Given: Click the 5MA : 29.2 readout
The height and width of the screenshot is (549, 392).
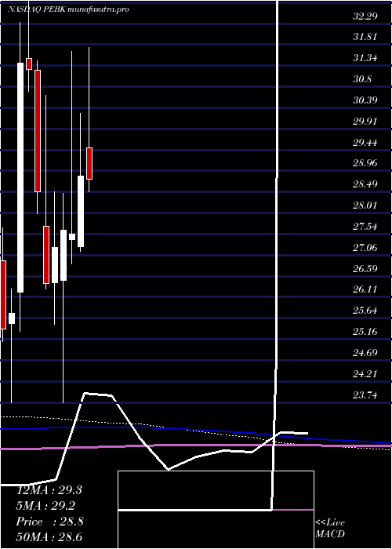Looking at the screenshot, I should [45, 506].
